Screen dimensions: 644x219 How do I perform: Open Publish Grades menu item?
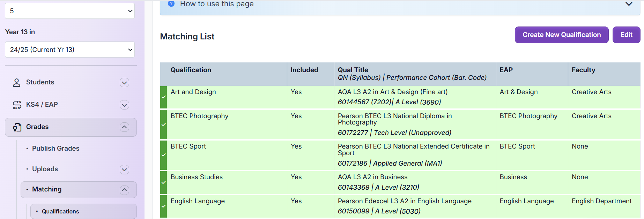point(56,149)
